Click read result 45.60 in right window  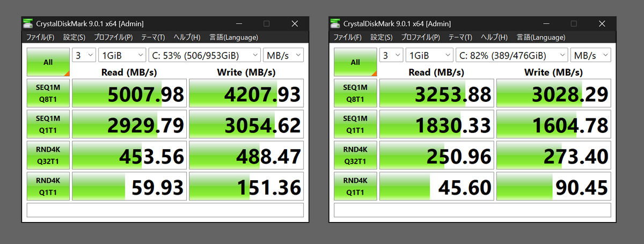click(436, 187)
